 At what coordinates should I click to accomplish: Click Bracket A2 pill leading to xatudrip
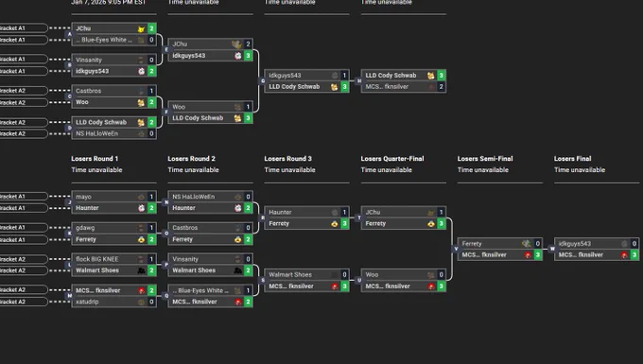(24, 302)
